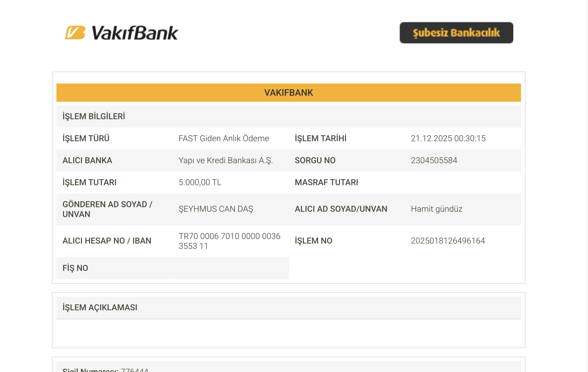Click the İŞLEM AÇIKLAMASI section heading
The height and width of the screenshot is (372, 588).
pos(100,308)
